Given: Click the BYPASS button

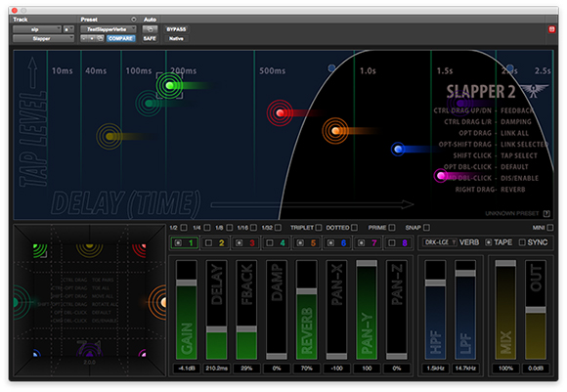Looking at the screenshot, I should point(176,29).
